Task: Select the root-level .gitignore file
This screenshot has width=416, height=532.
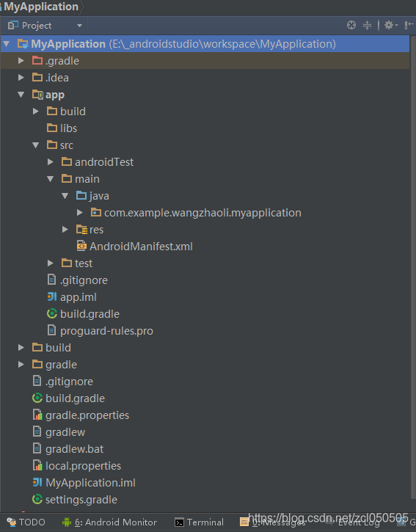Action: click(69, 382)
